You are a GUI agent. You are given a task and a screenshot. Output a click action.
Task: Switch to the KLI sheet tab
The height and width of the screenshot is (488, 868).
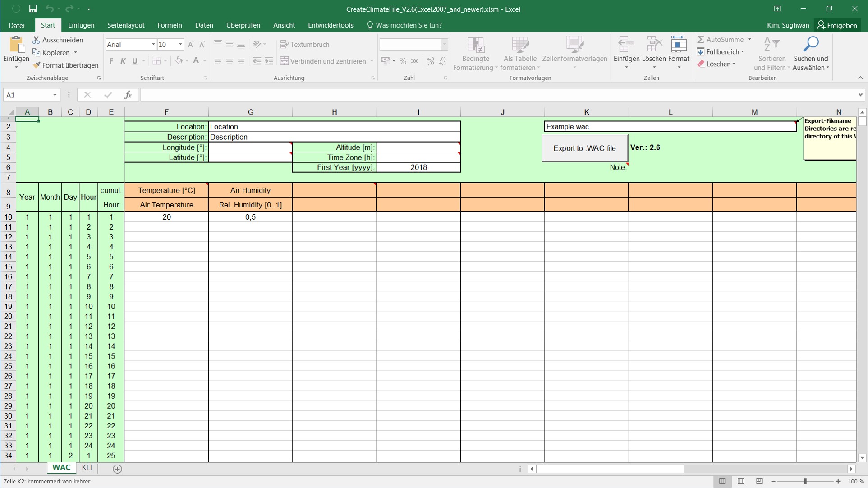pos(87,468)
